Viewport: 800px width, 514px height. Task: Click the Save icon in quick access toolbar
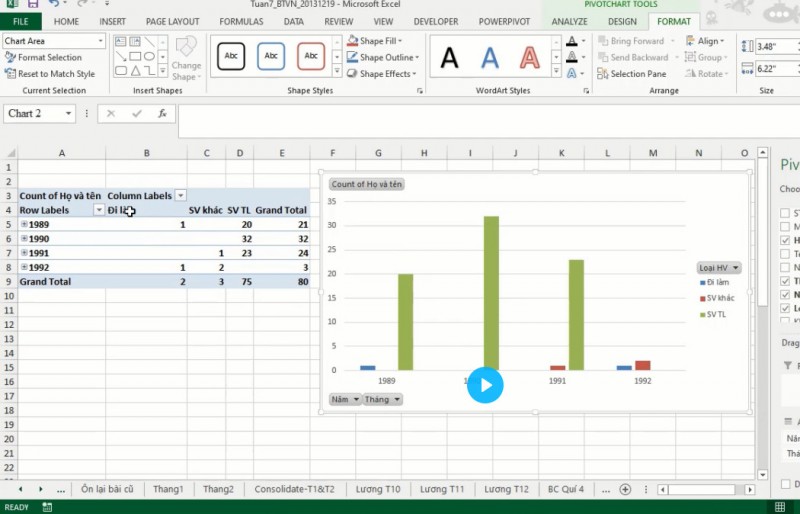(33, 4)
